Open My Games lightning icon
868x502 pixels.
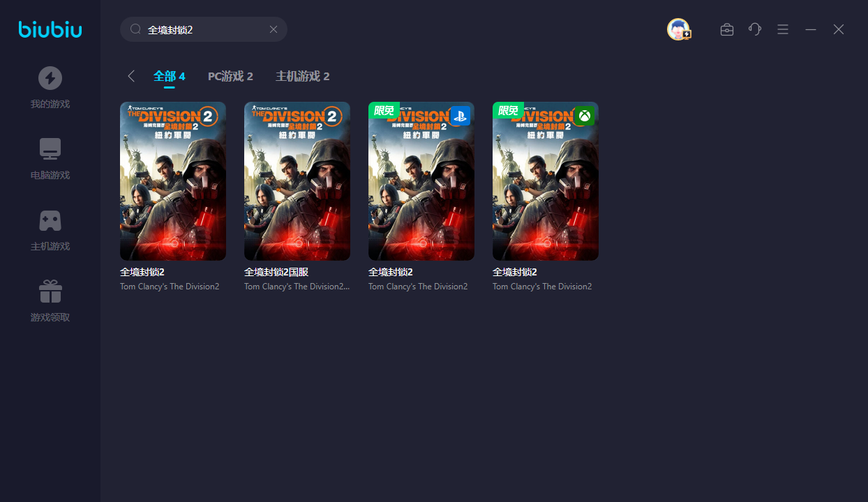50,78
